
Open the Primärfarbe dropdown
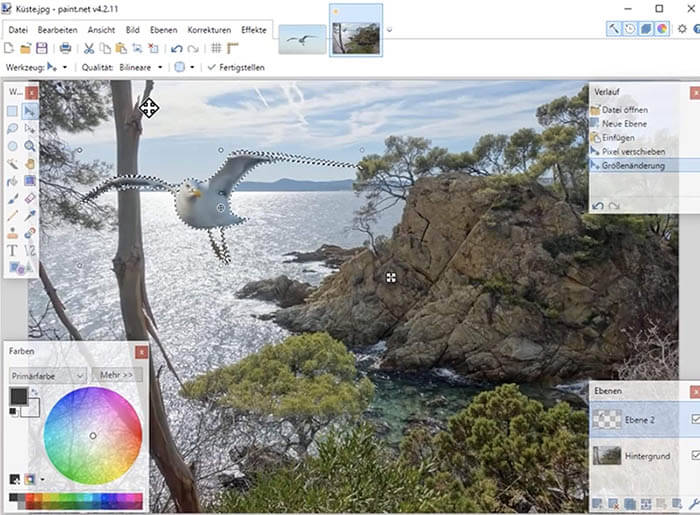[x=47, y=375]
